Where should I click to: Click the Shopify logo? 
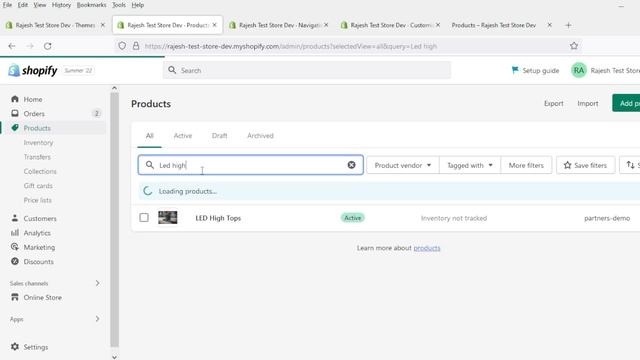(33, 70)
